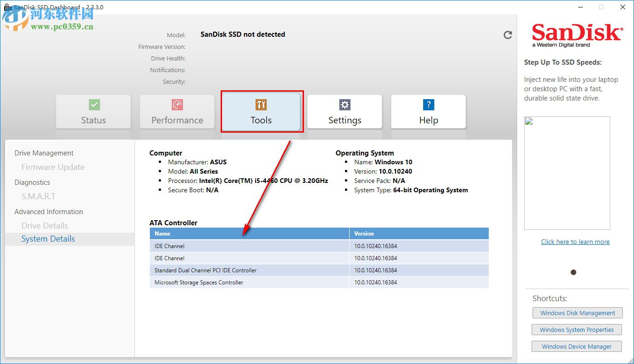Launch Windows Device Manager shortcut

[576, 347]
